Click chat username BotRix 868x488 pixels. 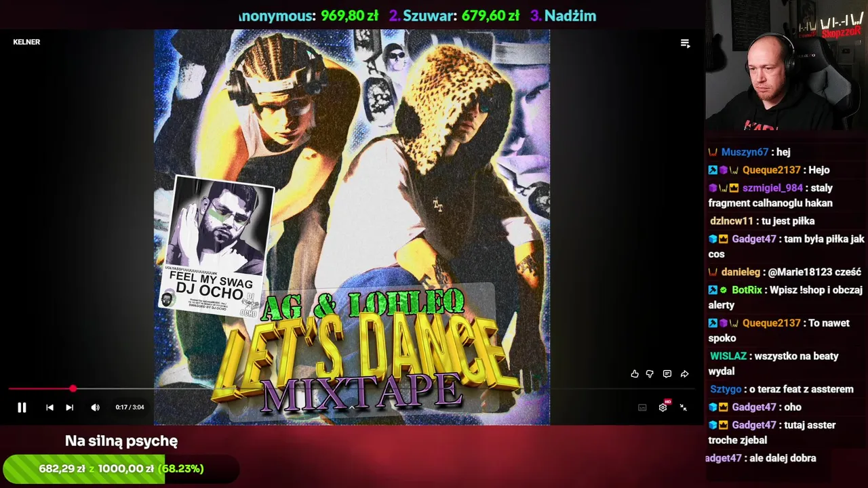pos(747,290)
